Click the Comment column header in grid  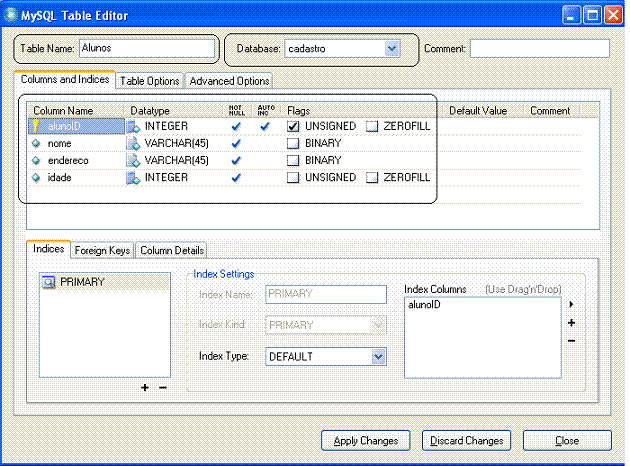[x=550, y=111]
